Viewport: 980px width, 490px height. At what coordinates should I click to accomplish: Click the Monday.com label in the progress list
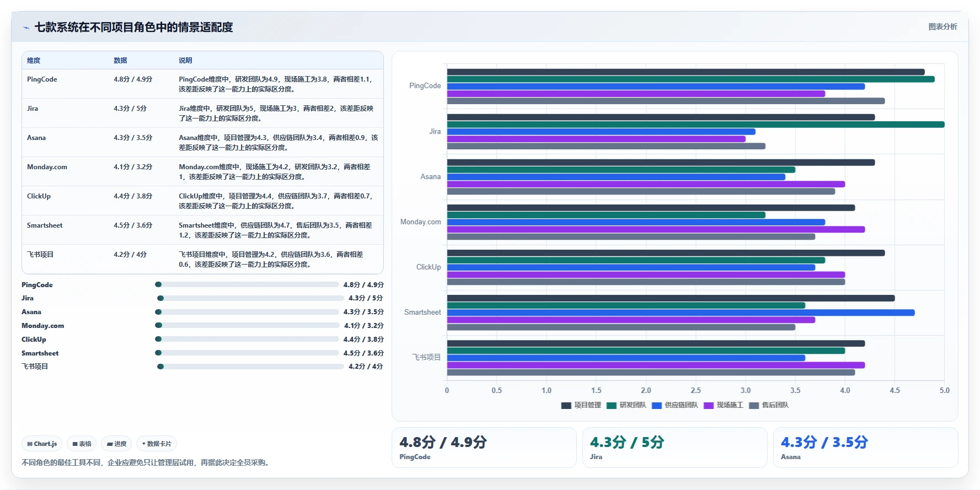[x=42, y=326]
